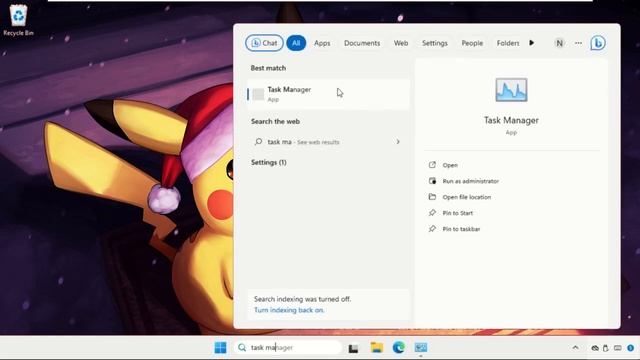Open File Explorer from the taskbar

(376, 347)
